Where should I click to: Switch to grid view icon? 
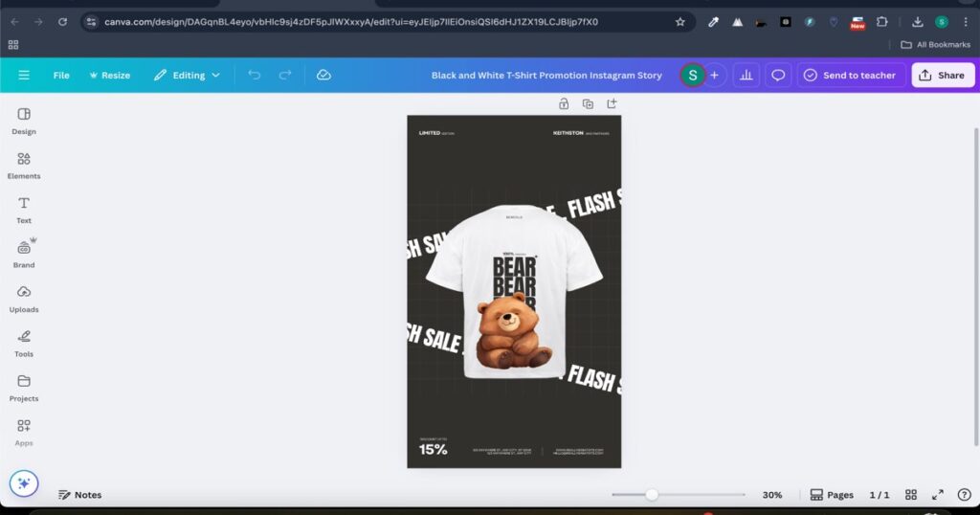coord(911,494)
